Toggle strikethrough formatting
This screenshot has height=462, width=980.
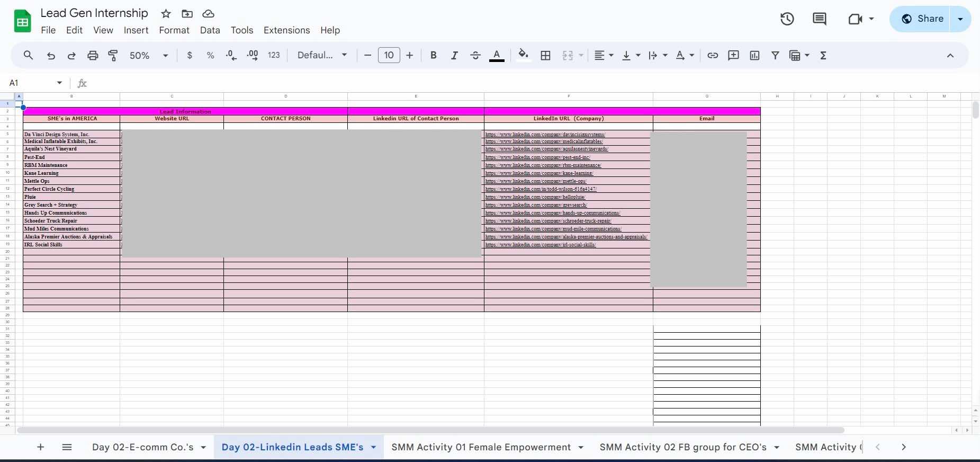click(475, 55)
